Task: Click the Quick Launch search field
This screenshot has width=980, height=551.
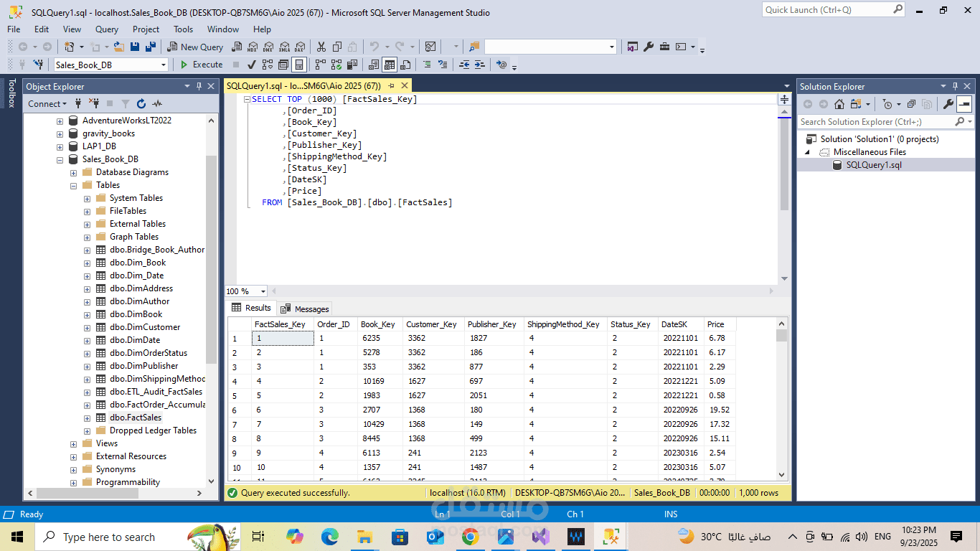Action: (x=826, y=10)
